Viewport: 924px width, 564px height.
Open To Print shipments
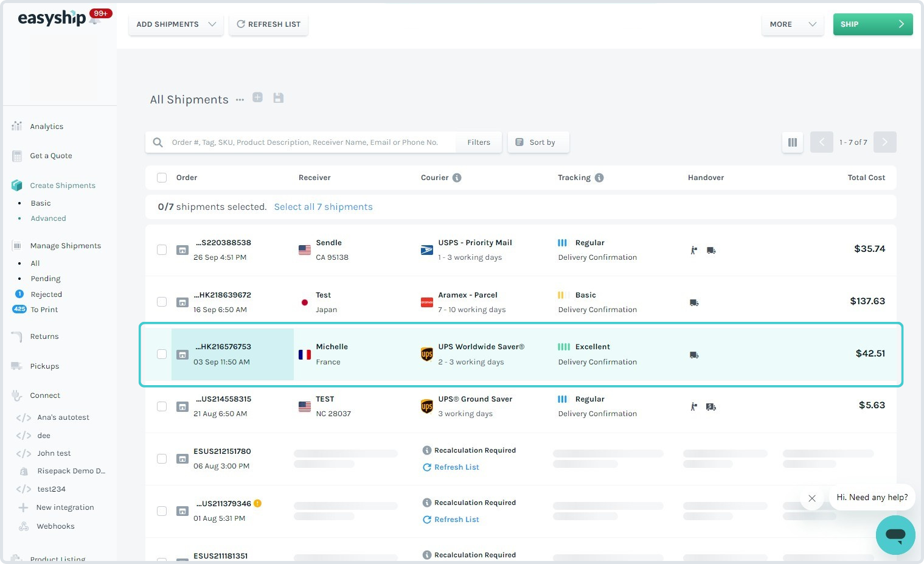(x=44, y=310)
